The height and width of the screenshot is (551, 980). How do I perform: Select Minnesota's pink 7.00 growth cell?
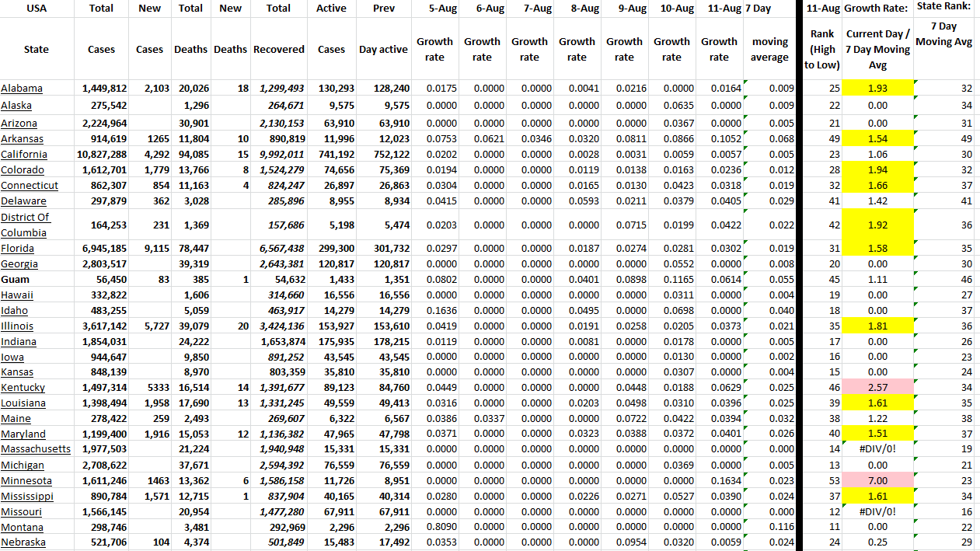coord(877,481)
